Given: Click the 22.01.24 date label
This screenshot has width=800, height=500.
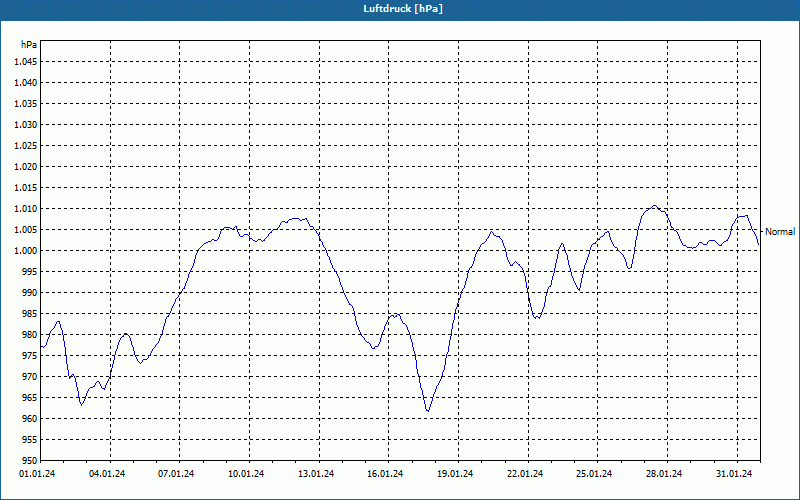Looking at the screenshot, I should tap(525, 474).
